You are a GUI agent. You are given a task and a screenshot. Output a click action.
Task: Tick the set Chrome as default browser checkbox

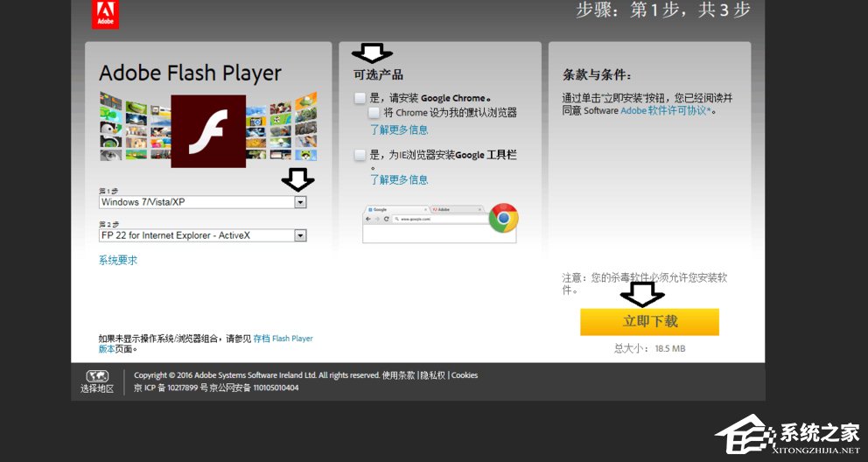pyautogui.click(x=374, y=113)
